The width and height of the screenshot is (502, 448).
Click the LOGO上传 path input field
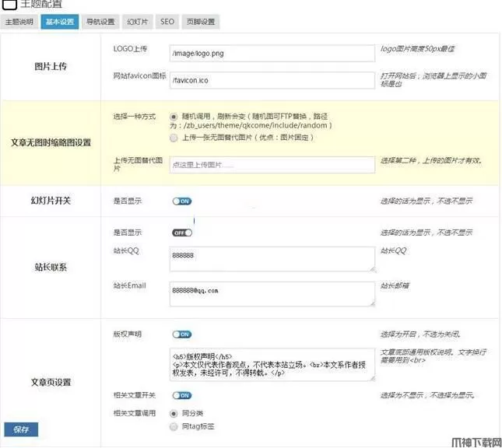(272, 54)
